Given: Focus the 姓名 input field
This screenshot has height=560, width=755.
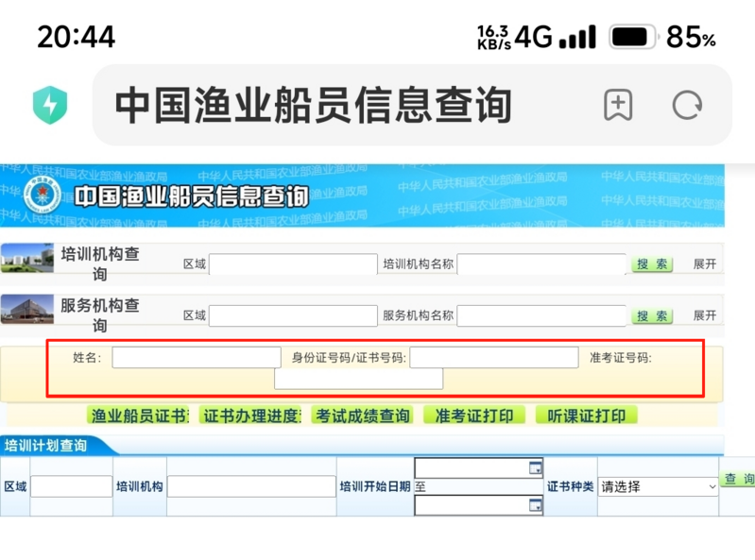Looking at the screenshot, I should point(197,358).
